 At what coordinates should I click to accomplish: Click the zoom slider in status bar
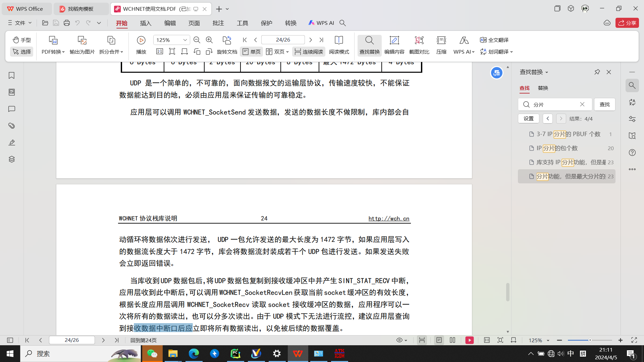(x=590, y=340)
